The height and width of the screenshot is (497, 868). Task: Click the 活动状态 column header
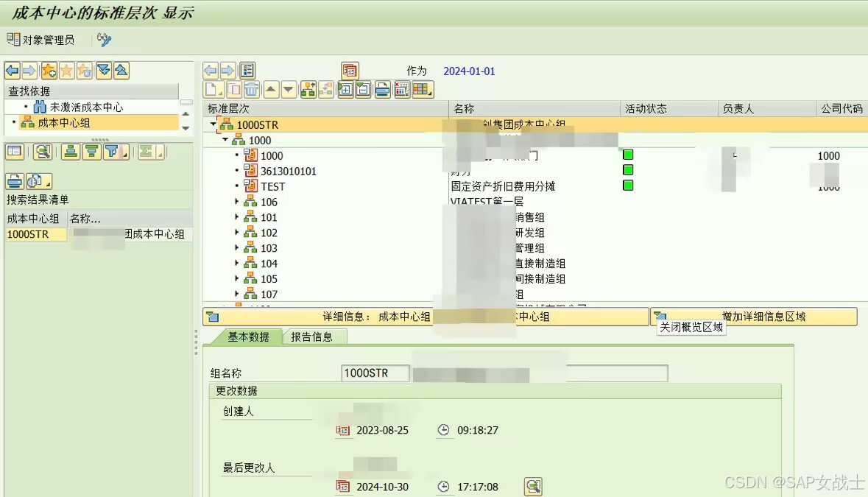coord(669,108)
